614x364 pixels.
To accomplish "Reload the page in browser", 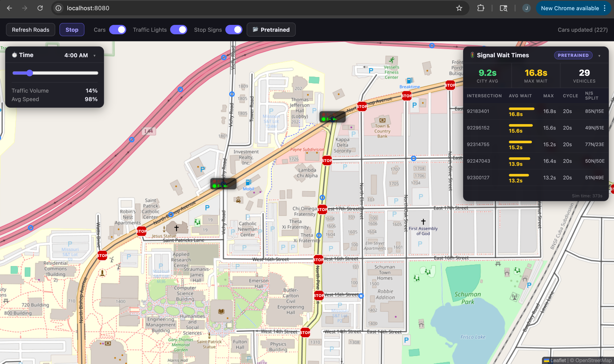I will (x=40, y=8).
